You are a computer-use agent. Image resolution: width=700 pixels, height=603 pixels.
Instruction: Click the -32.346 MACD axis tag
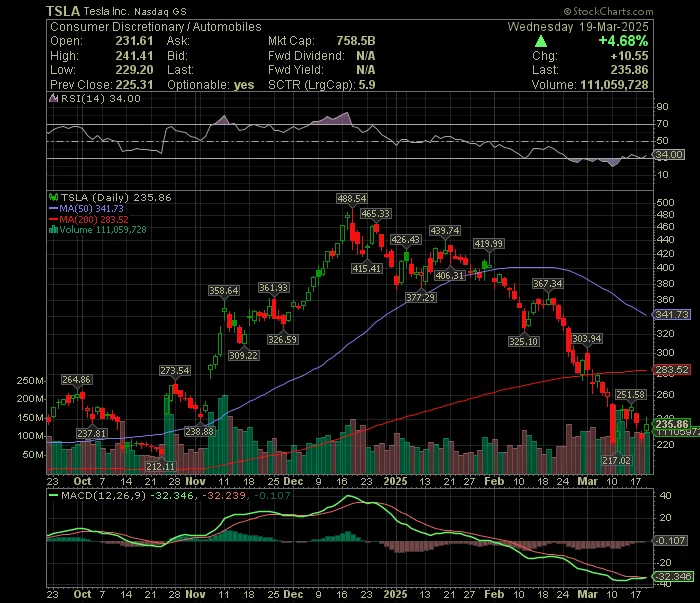coord(672,576)
